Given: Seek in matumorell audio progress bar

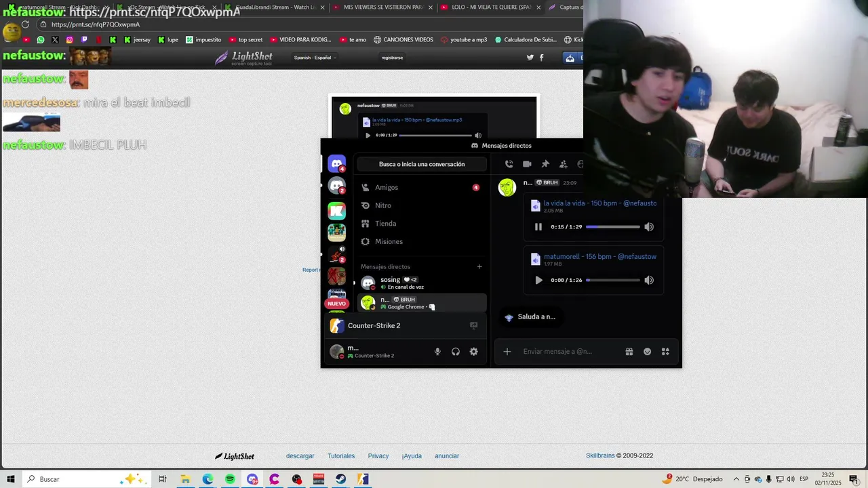Looking at the screenshot, I should 613,280.
